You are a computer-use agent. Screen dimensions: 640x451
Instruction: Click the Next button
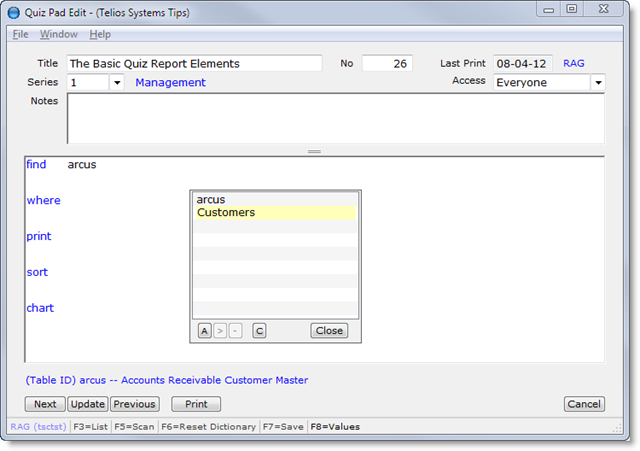coord(45,405)
